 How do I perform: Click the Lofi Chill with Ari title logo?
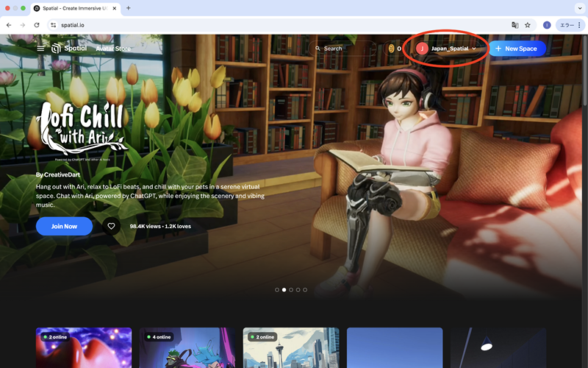point(82,127)
